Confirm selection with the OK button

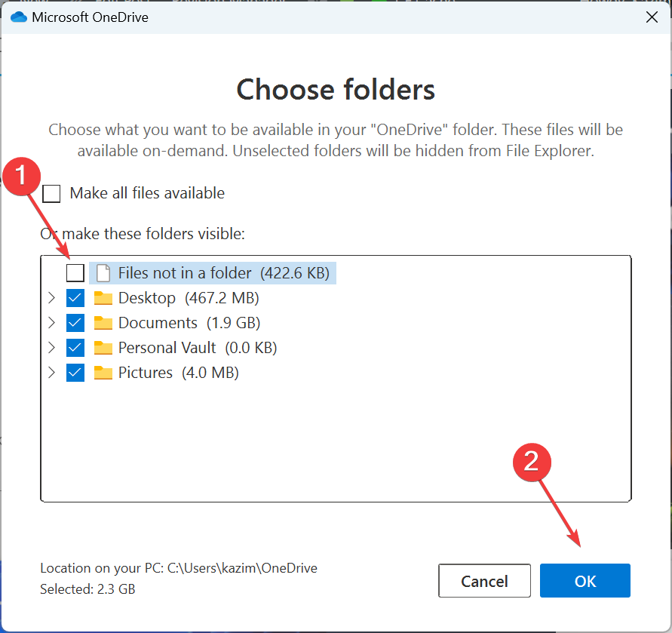coord(585,581)
